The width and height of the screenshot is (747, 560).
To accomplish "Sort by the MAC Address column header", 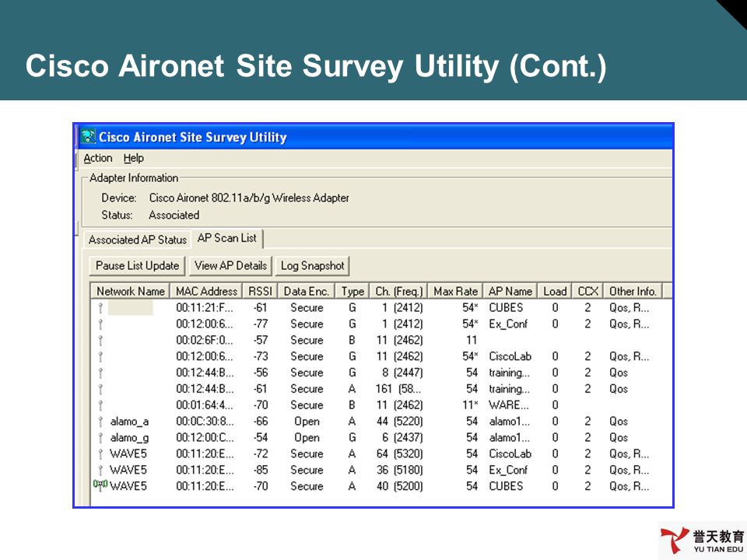I will [x=206, y=291].
